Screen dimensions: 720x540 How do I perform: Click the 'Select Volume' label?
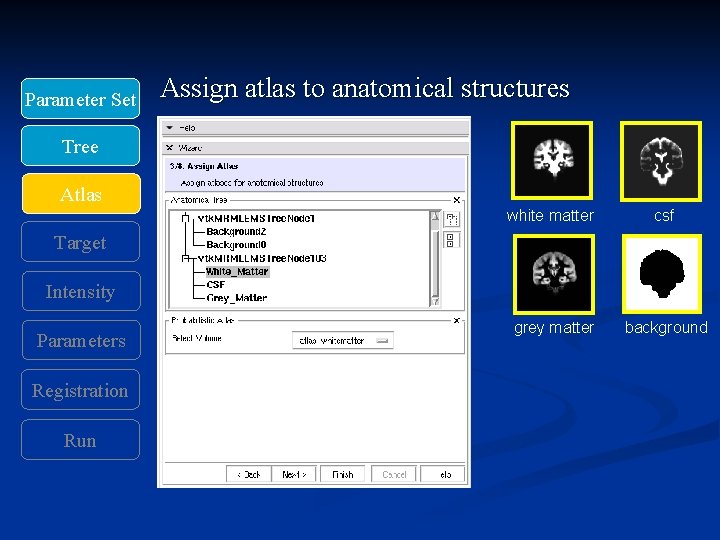coord(197,338)
